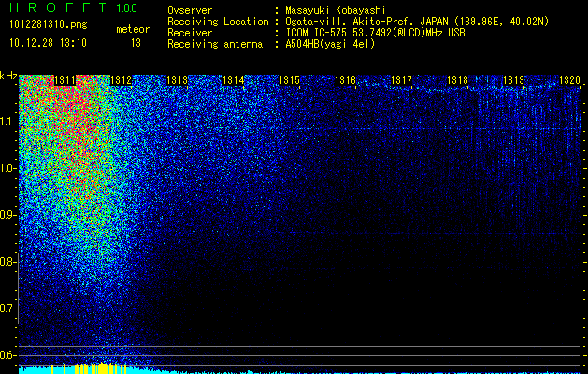Click the 0.7 frequency axis label
The width and height of the screenshot is (588, 374).
(x=8, y=309)
